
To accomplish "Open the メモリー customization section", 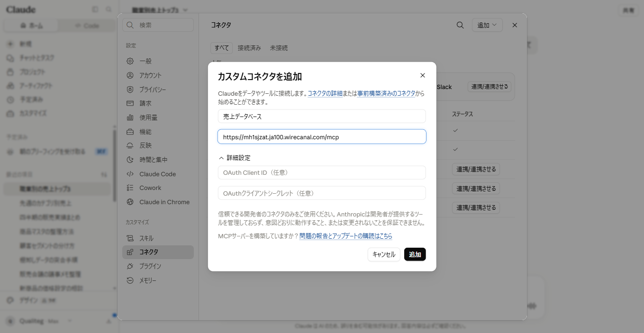I will (x=158, y=280).
